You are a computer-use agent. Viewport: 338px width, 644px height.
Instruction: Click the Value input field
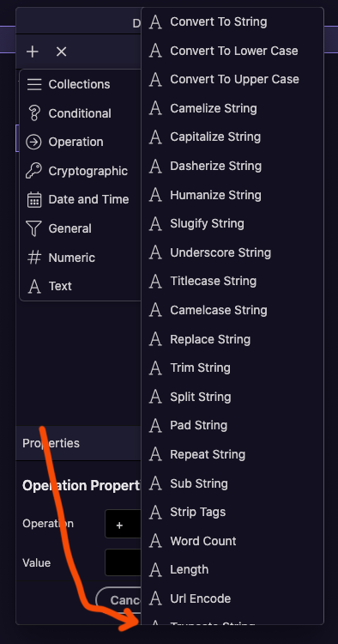coord(123,562)
